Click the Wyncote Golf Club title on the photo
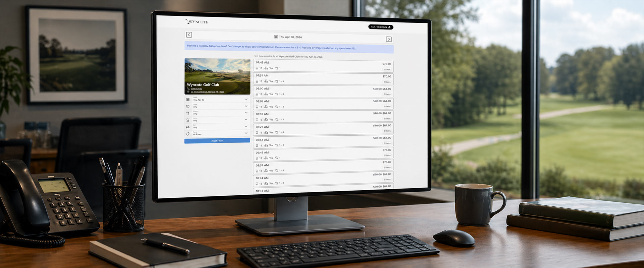644x268 pixels. pyautogui.click(x=203, y=85)
